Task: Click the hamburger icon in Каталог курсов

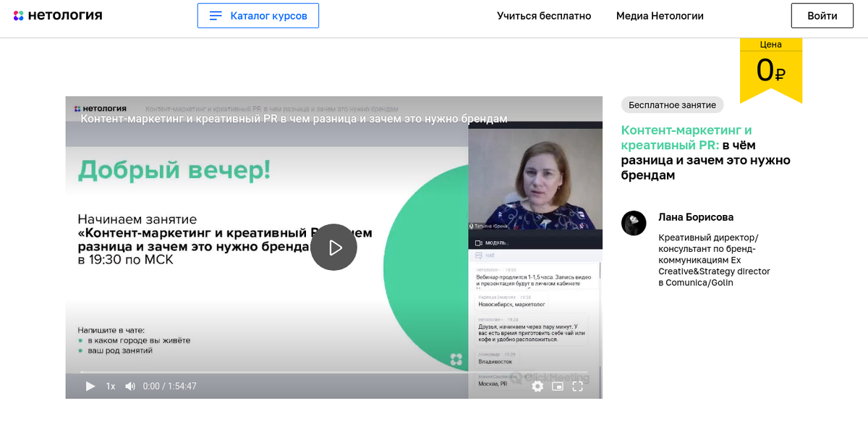Action: (x=216, y=16)
